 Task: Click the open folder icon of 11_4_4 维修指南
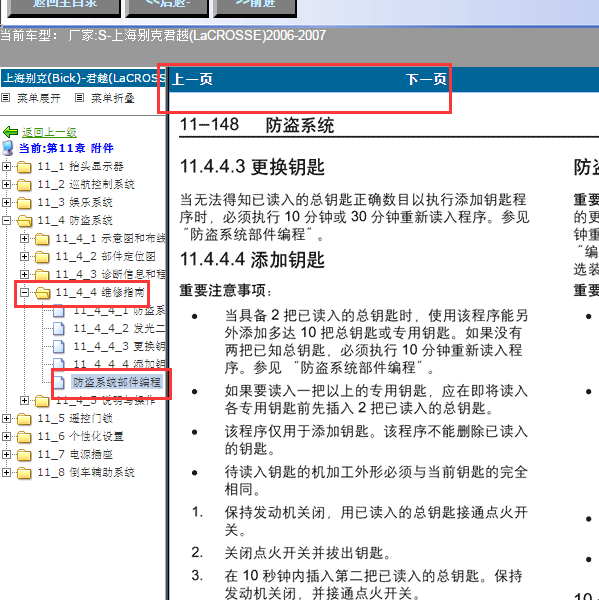(x=43, y=293)
